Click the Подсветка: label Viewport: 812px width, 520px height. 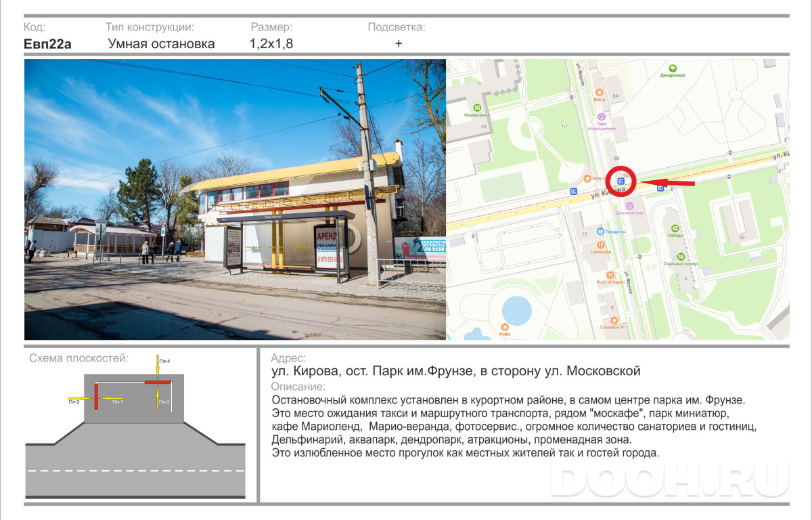coord(397,27)
